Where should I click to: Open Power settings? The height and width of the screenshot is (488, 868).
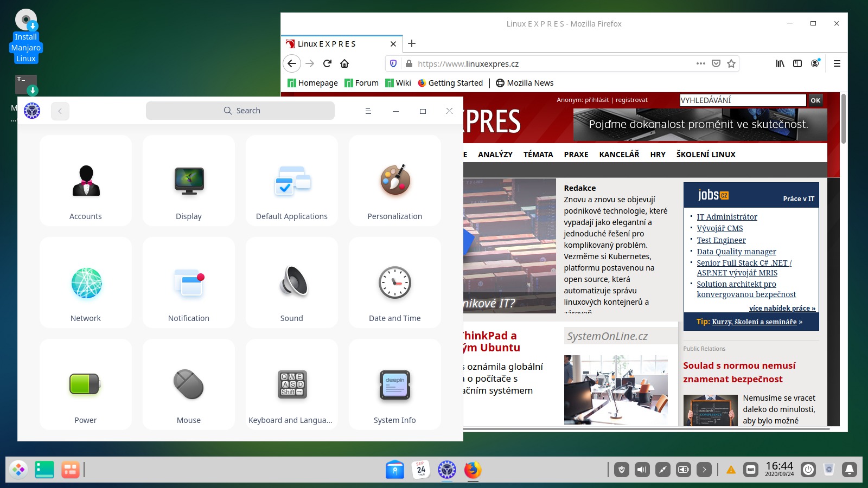point(86,384)
